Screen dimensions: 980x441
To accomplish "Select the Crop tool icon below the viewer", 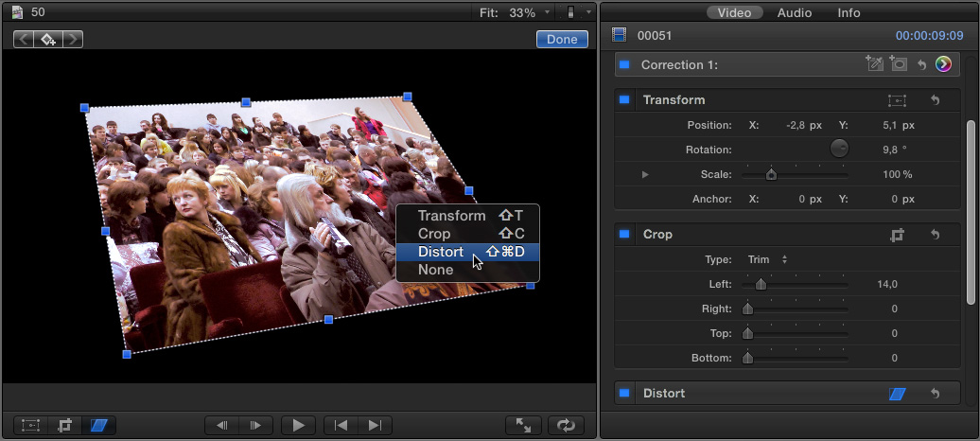I will click(x=65, y=426).
